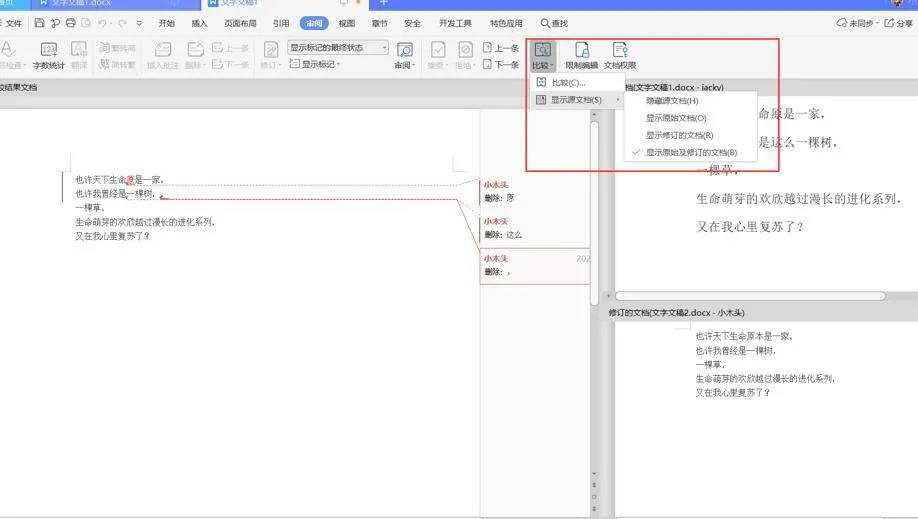The image size is (918, 519).
Task: Click the Reject (拒绝) change icon
Action: pyautogui.click(x=465, y=55)
